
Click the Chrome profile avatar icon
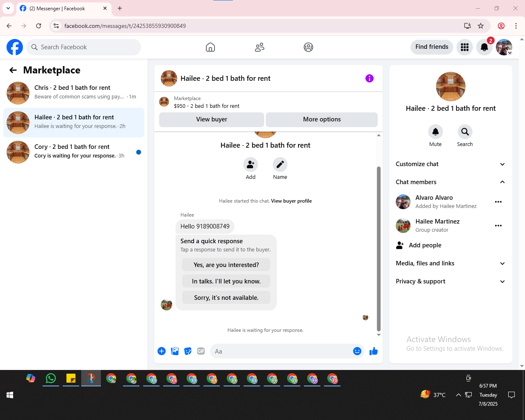tap(501, 26)
